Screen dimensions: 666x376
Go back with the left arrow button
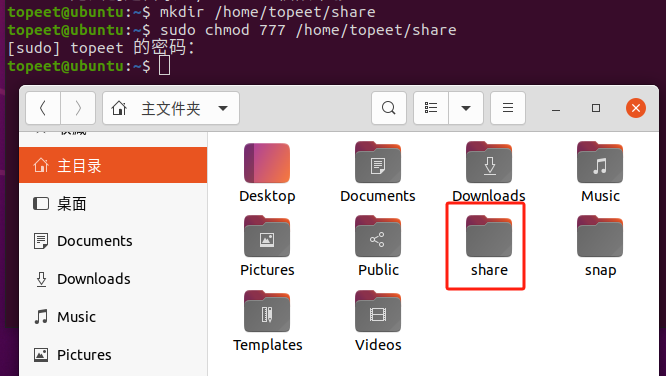point(43,108)
